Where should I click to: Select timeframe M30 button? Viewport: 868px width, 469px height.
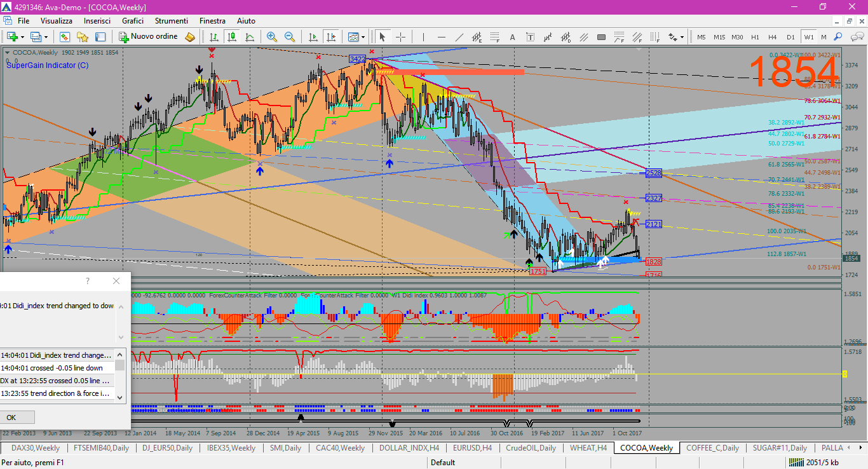[x=737, y=37]
